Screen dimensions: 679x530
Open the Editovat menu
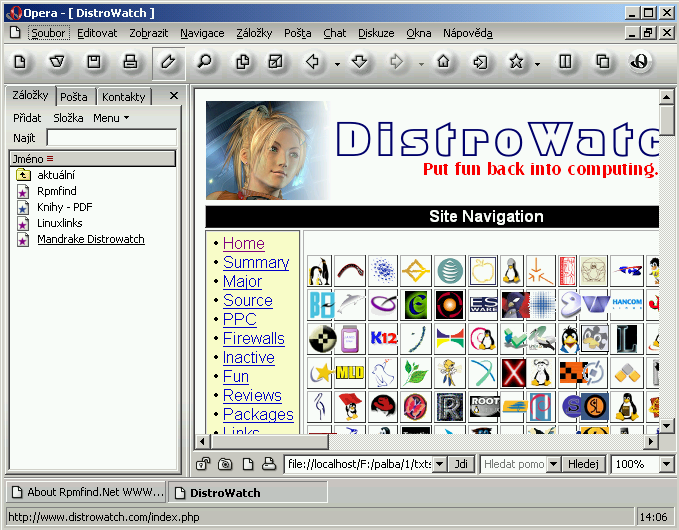coord(97,33)
